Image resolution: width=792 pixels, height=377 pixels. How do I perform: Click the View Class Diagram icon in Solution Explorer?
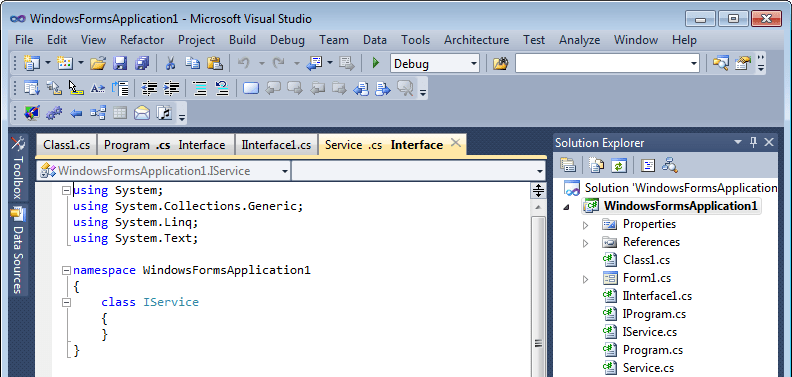point(670,165)
